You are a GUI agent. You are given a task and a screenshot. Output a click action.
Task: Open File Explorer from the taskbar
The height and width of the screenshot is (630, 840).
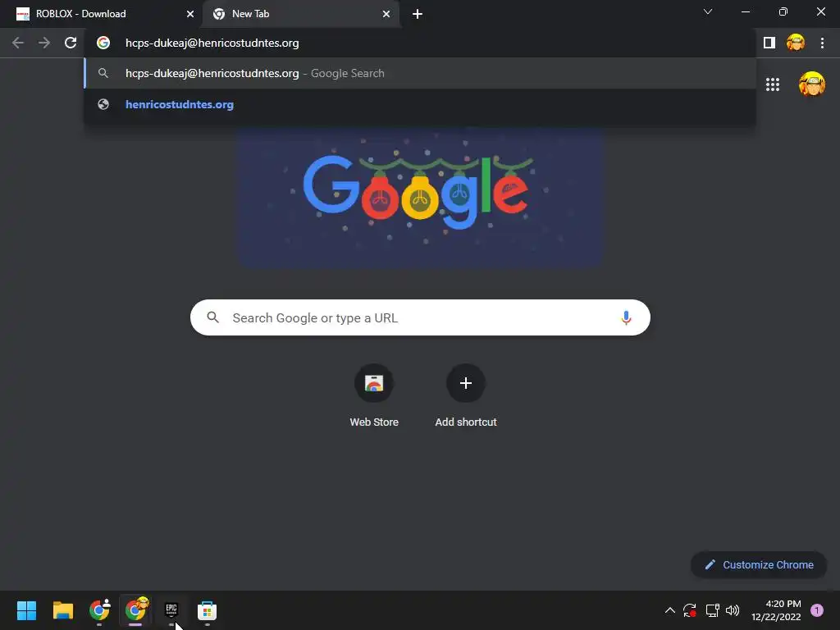[62, 610]
